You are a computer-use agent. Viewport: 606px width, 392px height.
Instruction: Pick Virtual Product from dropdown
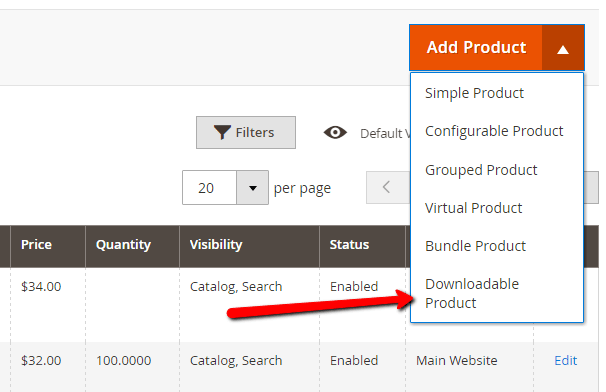(x=473, y=208)
